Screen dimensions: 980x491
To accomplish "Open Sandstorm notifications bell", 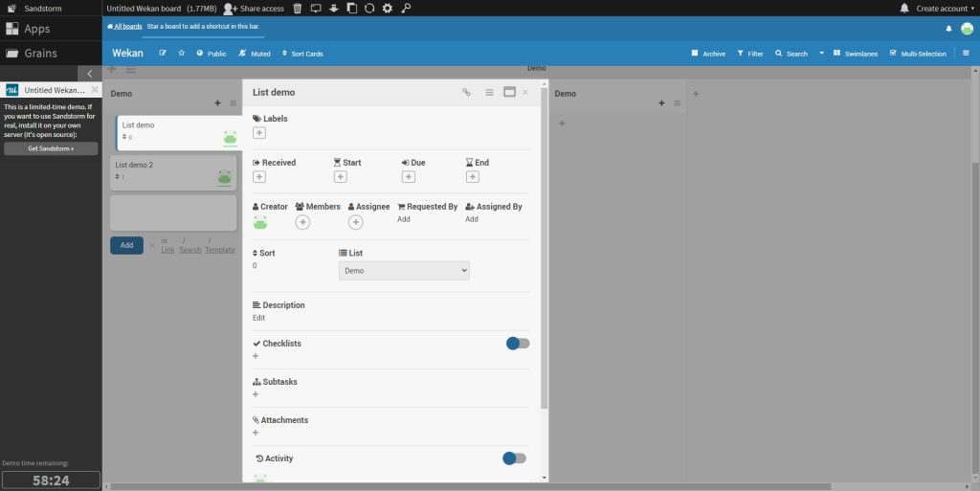I will click(x=904, y=9).
